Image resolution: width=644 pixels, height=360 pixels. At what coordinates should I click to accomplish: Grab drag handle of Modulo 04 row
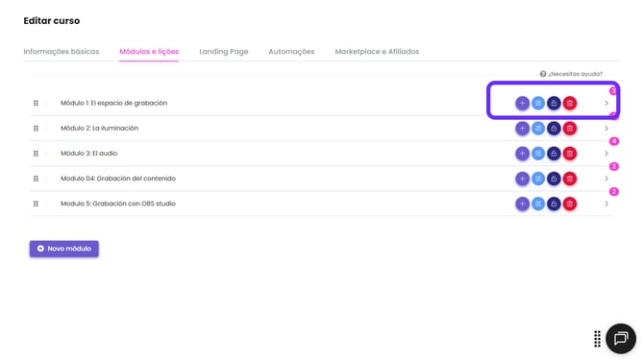point(36,179)
